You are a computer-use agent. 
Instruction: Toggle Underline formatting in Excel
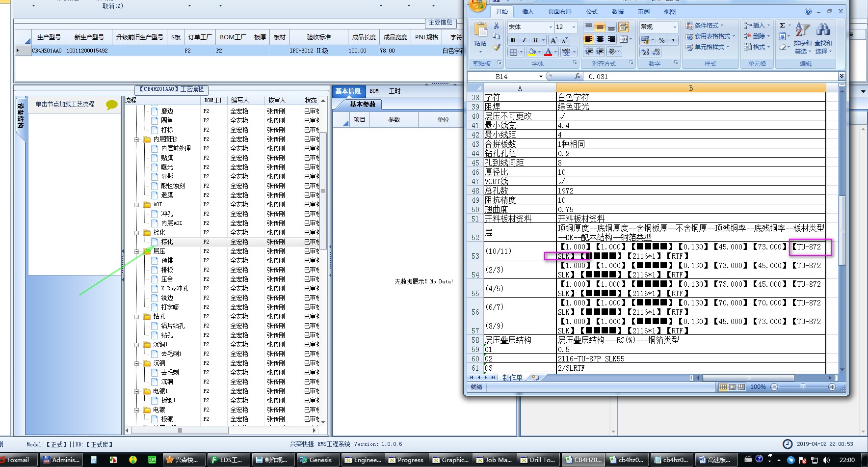(535, 40)
